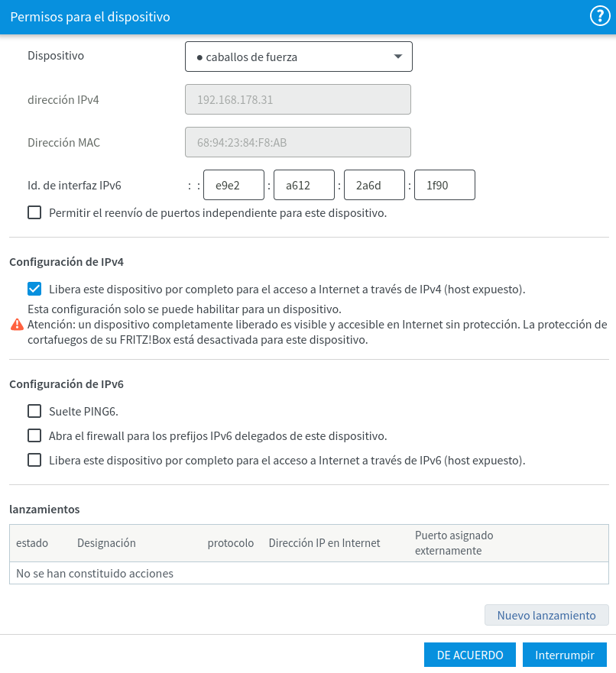Click the 'a612' IPv6 interface field

304,185
